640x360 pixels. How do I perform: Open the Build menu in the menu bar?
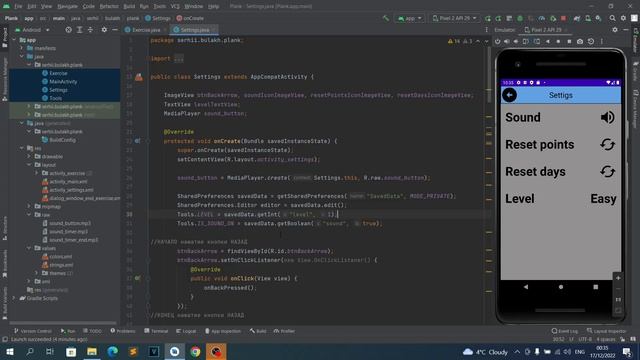point(129,7)
